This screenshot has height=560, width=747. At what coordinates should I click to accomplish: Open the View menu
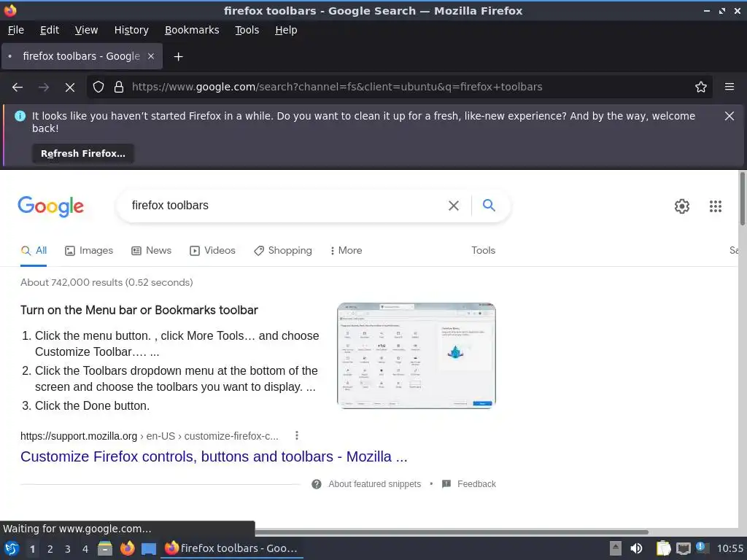[x=86, y=30]
